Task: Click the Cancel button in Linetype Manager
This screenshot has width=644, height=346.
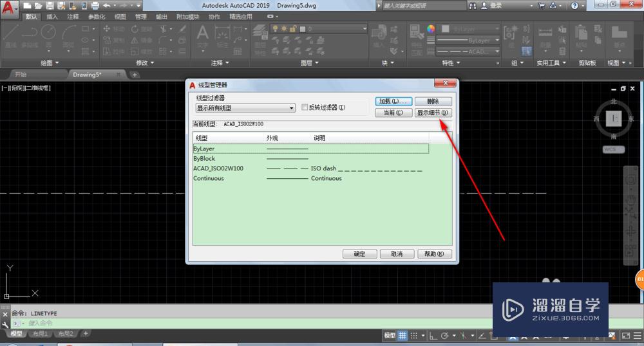Action: (397, 254)
